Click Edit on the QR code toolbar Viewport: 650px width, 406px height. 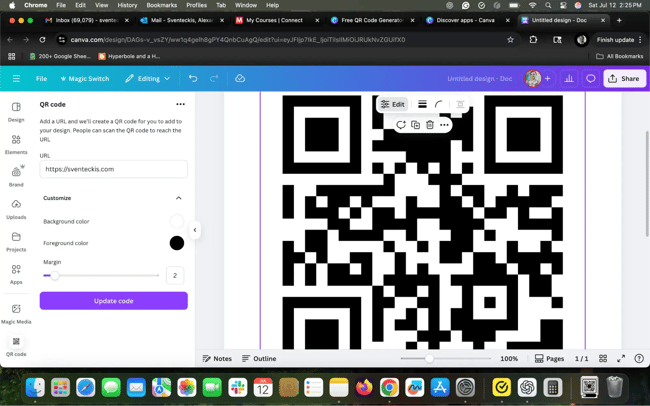coord(392,104)
